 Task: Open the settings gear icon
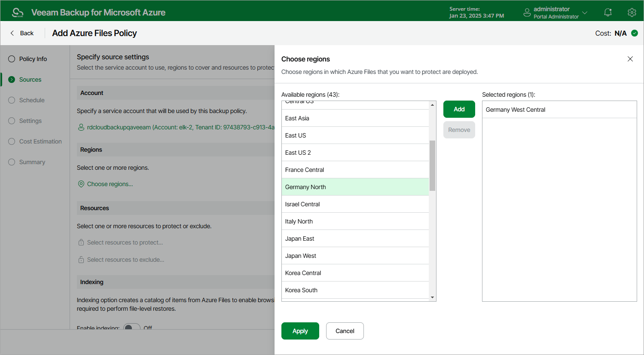coord(632,12)
